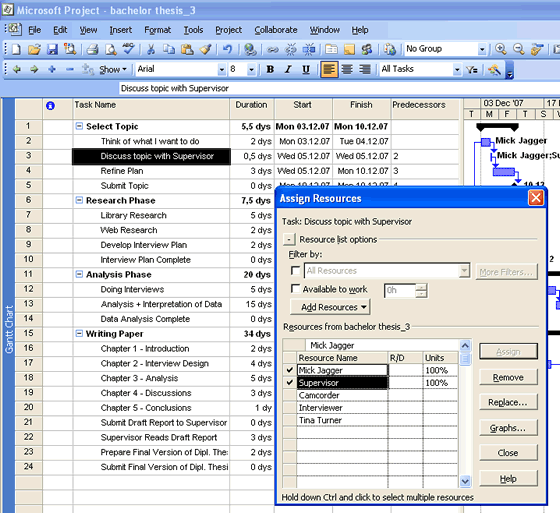Save the project with the floppy disk icon
The width and height of the screenshot is (560, 513).
(52, 49)
